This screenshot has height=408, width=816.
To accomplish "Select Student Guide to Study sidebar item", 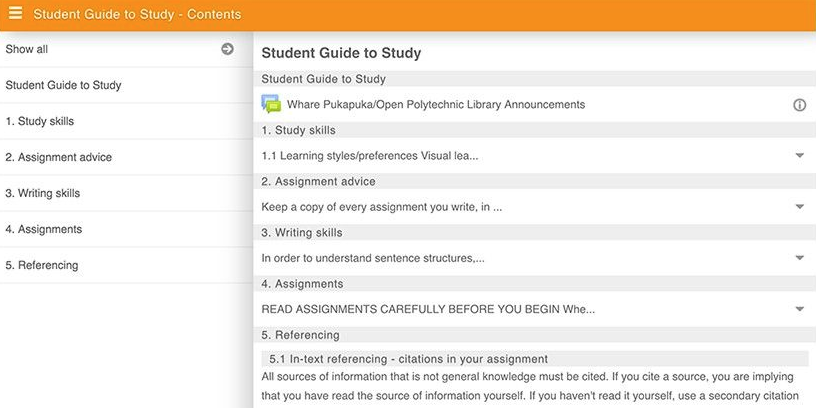I will (126, 85).
